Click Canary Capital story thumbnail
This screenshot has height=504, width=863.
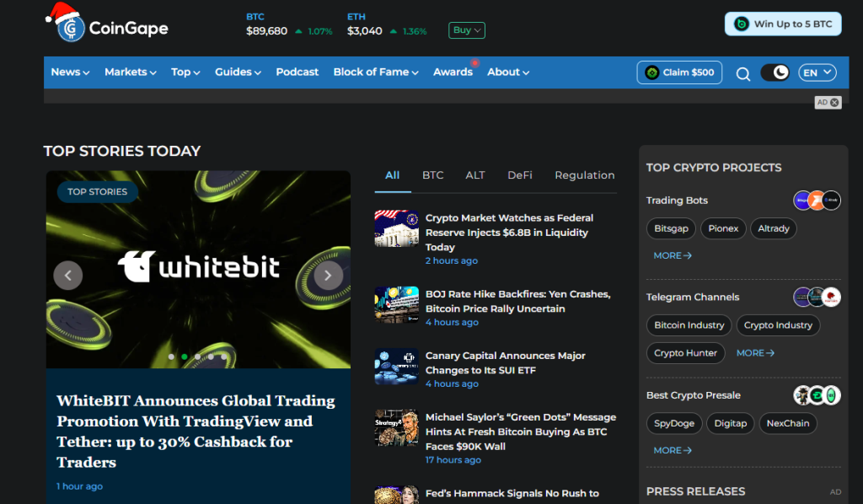click(396, 366)
